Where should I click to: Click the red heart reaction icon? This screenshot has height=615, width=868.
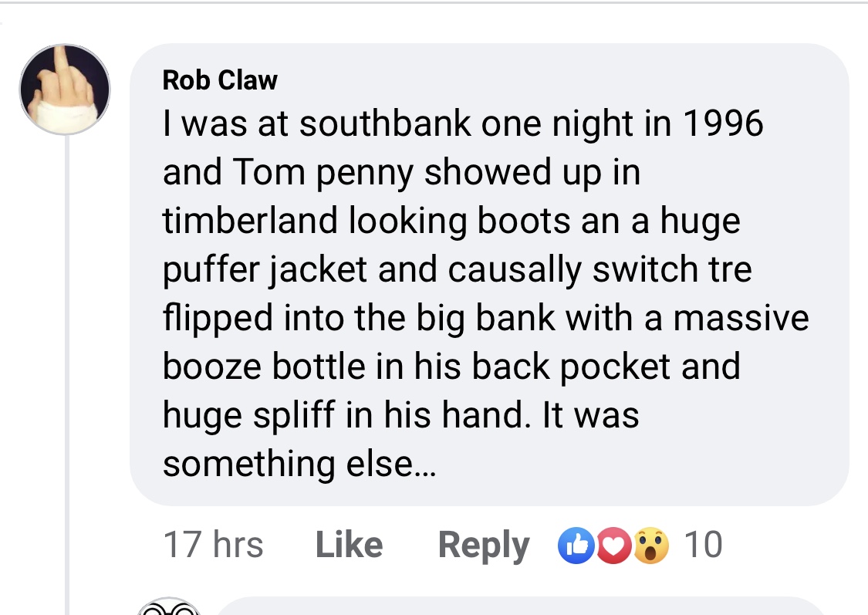(x=613, y=546)
